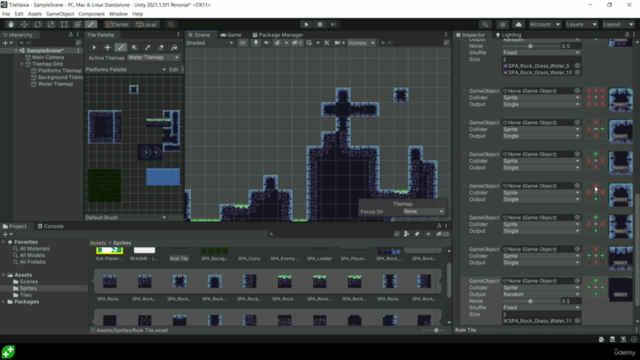Viewport: 640px width, 360px height.
Task: Open the Window menu
Action: [x=118, y=14]
